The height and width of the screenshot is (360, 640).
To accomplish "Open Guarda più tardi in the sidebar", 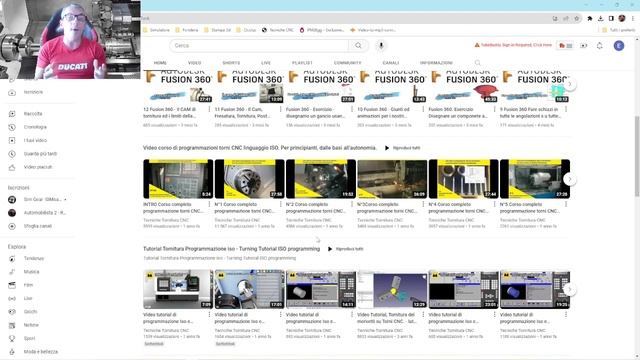I will (40, 154).
